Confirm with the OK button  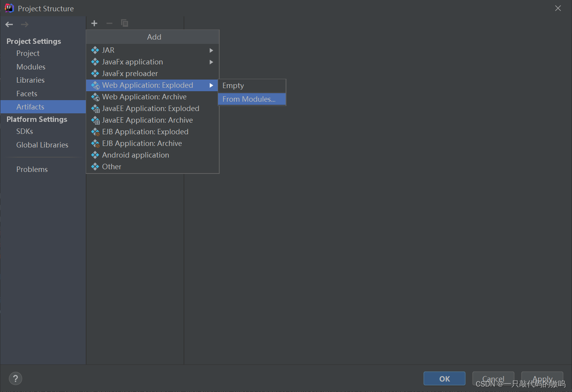444,378
